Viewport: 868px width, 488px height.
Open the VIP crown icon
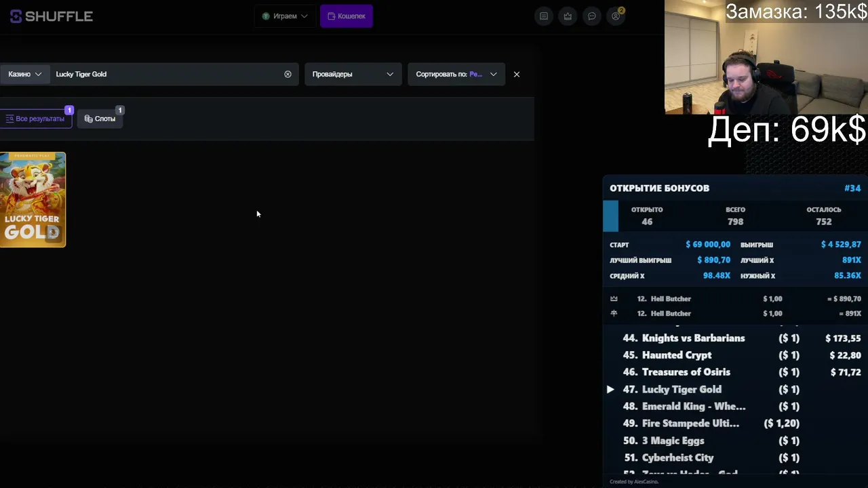coord(568,16)
